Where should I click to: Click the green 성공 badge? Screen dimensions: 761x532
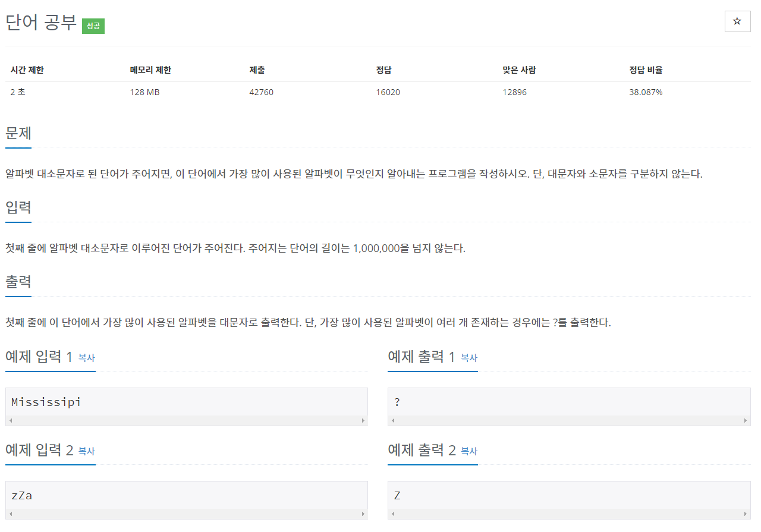(x=93, y=26)
